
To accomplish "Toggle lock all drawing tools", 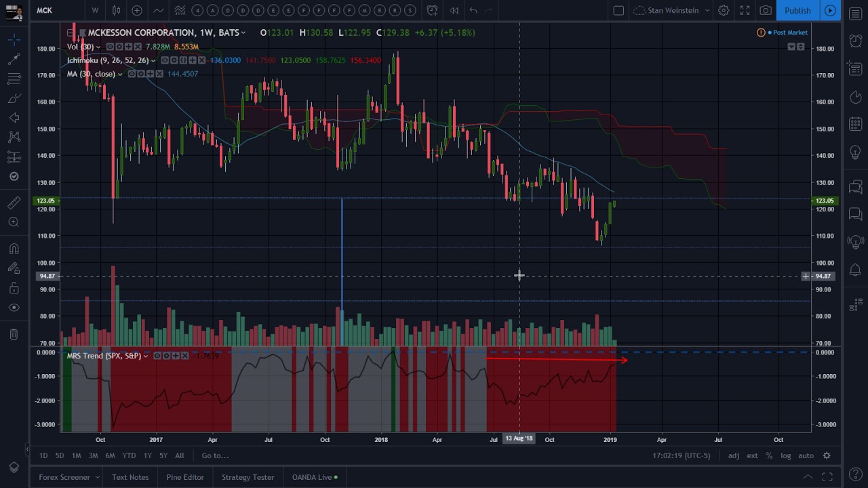I will 14,288.
